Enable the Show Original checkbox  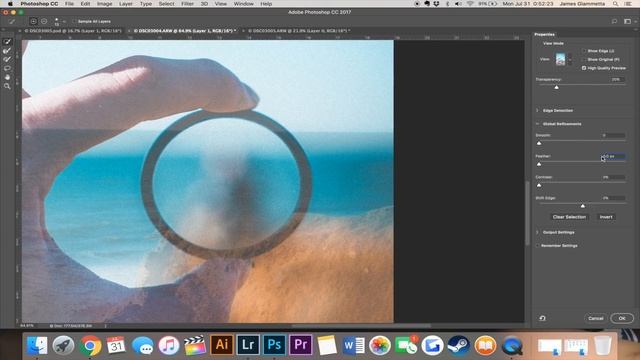584,59
